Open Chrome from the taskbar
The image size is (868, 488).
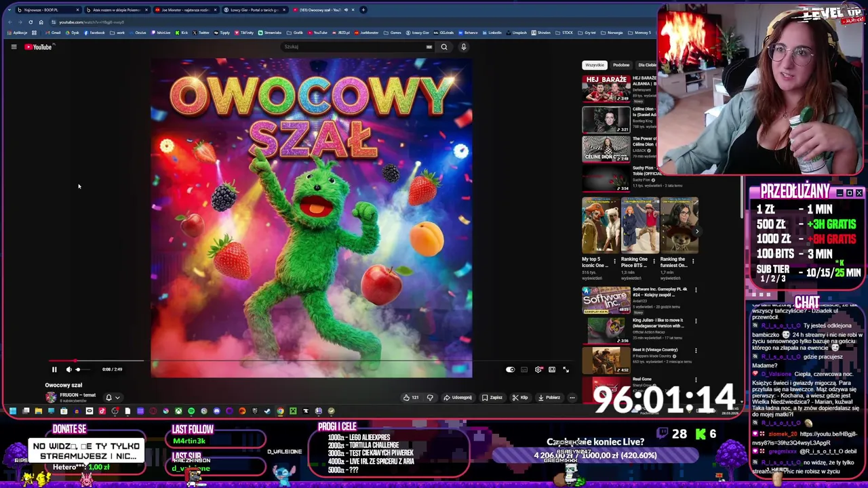[280, 411]
